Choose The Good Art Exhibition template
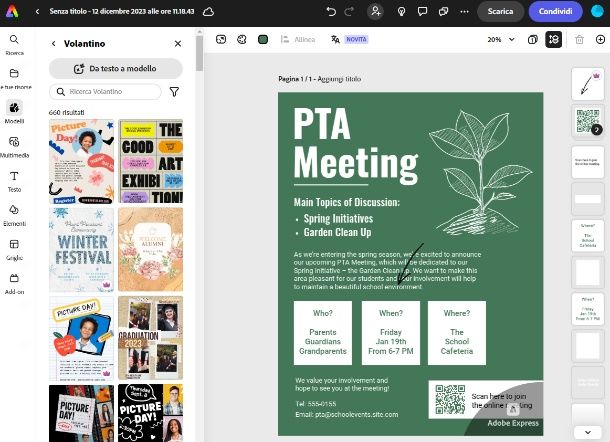 [151, 161]
